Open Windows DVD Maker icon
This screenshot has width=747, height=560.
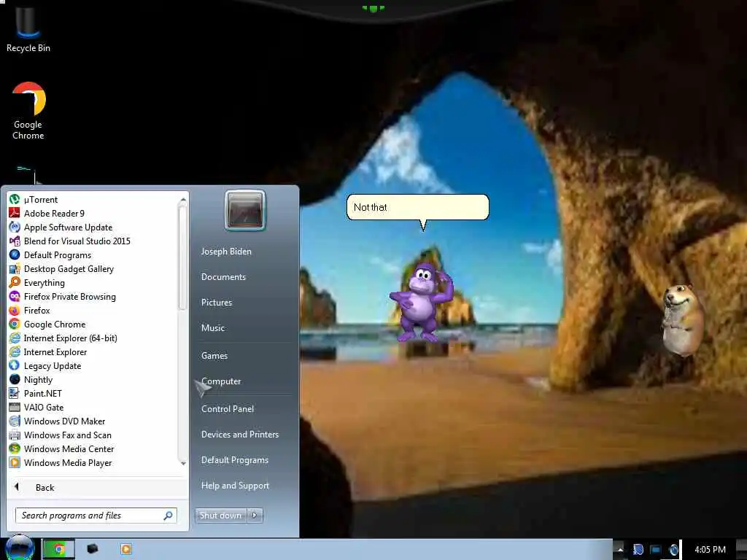(15, 421)
